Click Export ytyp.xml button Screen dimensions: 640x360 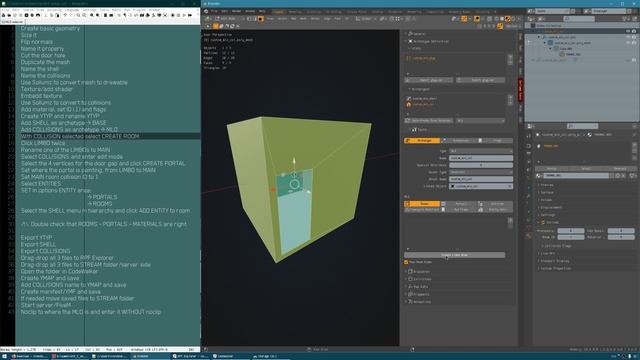tap(480, 80)
